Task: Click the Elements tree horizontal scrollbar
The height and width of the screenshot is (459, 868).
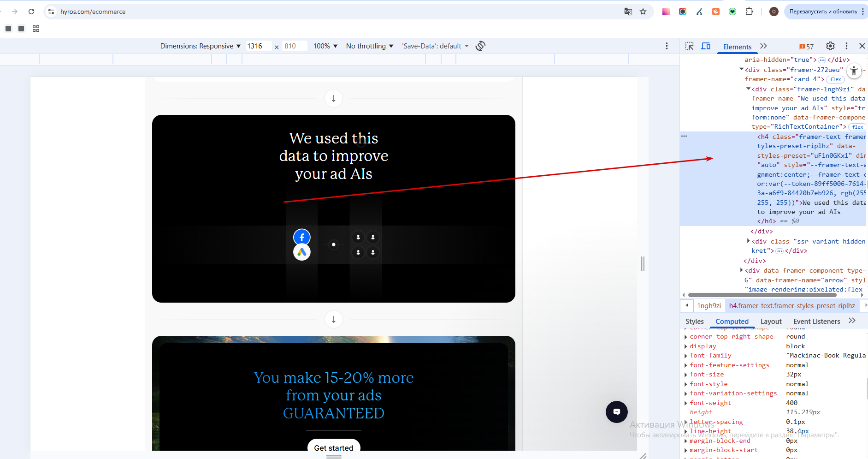Action: (762, 295)
